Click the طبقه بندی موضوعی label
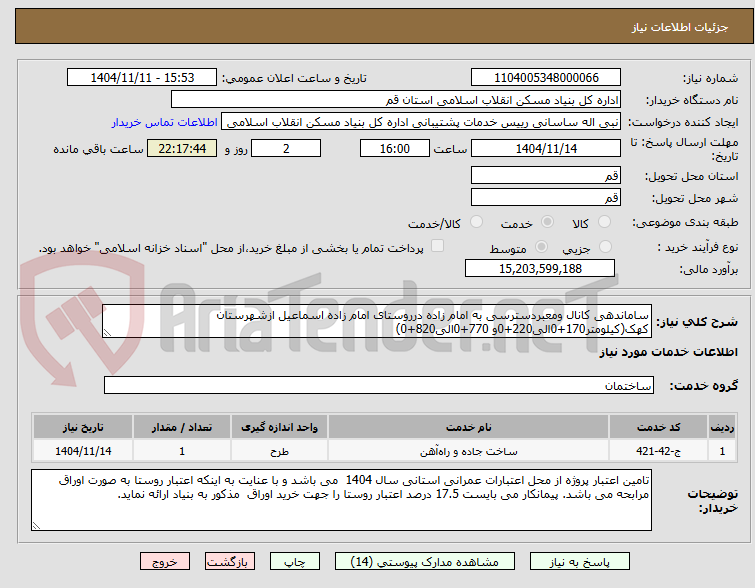Viewport: 755px width, 588px height. coord(685,222)
